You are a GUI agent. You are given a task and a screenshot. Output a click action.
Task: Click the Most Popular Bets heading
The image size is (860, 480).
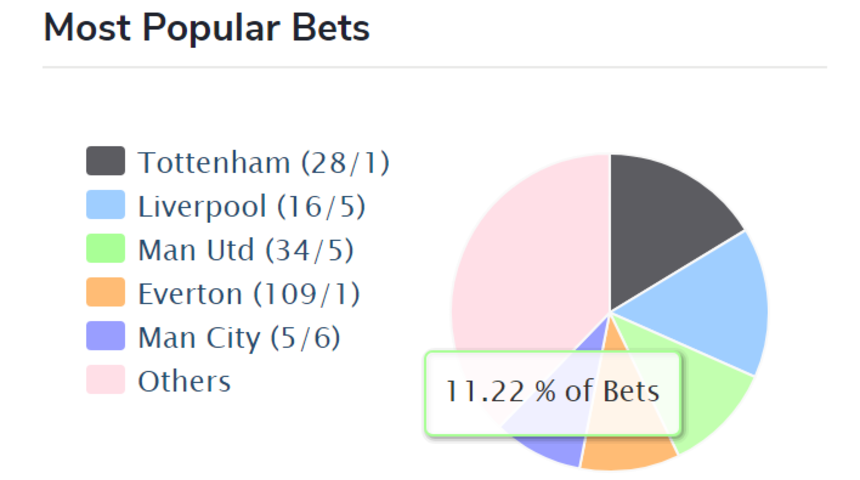coord(207,27)
